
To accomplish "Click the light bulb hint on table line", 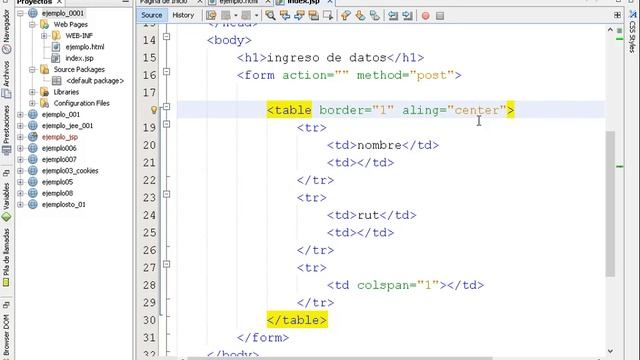I will 154,110.
